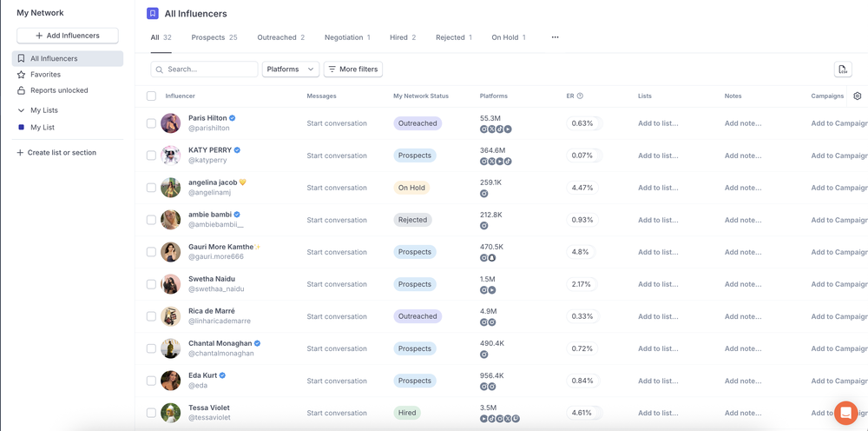Check the Tessa Violet row checkbox
This screenshot has width=868, height=431.
point(151,413)
